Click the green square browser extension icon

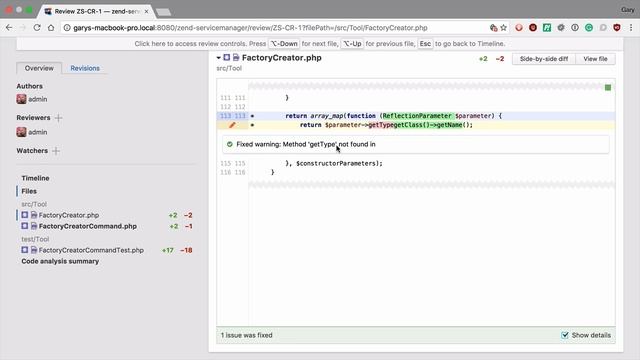coord(547,28)
